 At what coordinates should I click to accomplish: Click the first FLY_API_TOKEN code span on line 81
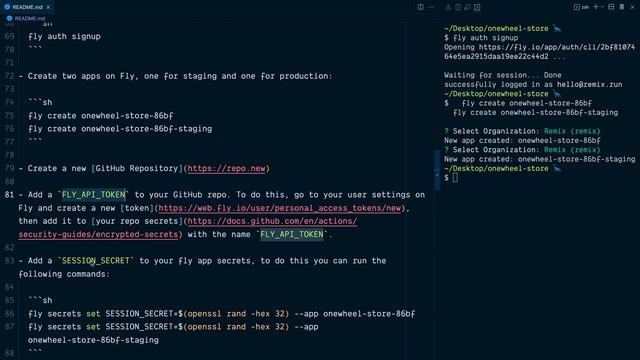click(x=93, y=195)
